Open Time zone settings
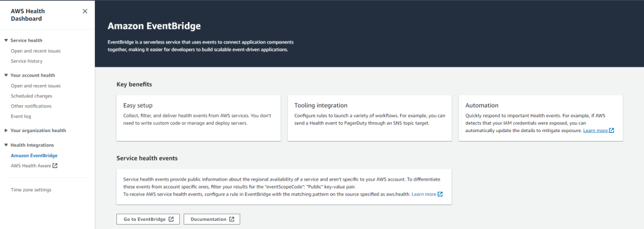The height and width of the screenshot is (229, 644). (x=31, y=190)
